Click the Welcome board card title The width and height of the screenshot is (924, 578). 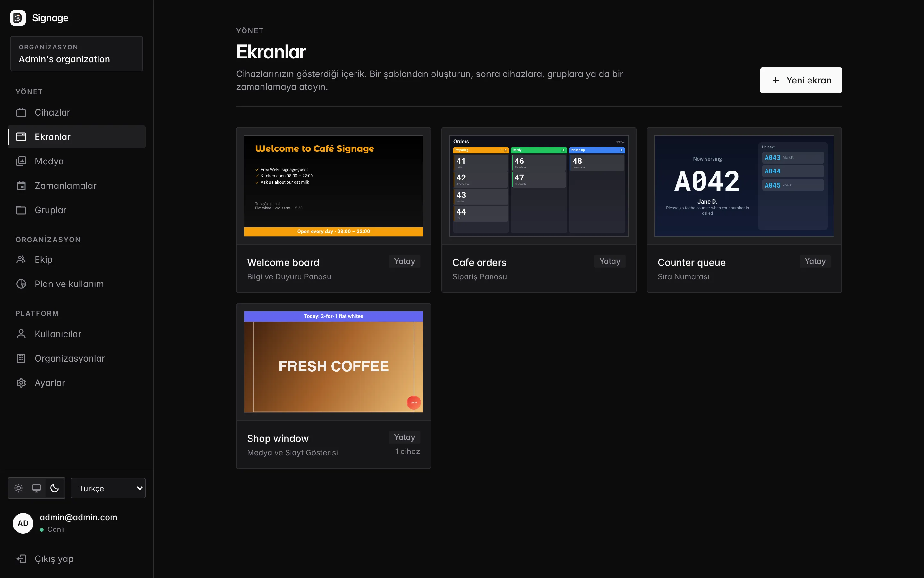283,263
